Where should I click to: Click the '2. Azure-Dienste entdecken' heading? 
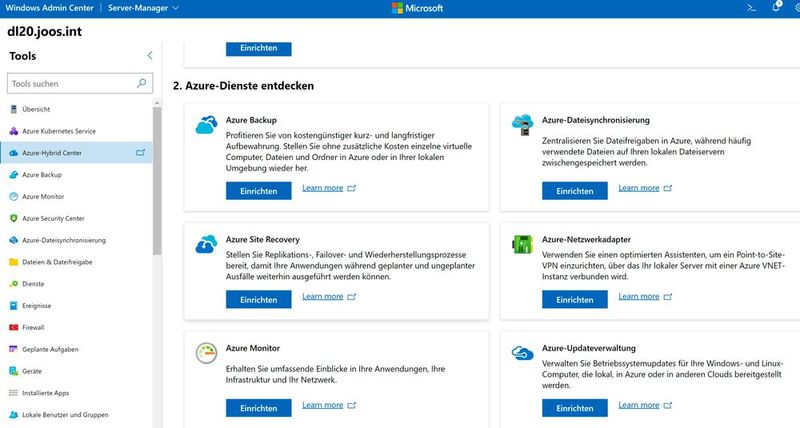(243, 86)
